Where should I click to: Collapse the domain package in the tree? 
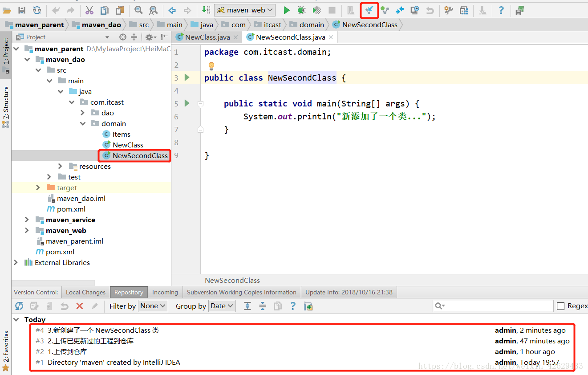(83, 123)
